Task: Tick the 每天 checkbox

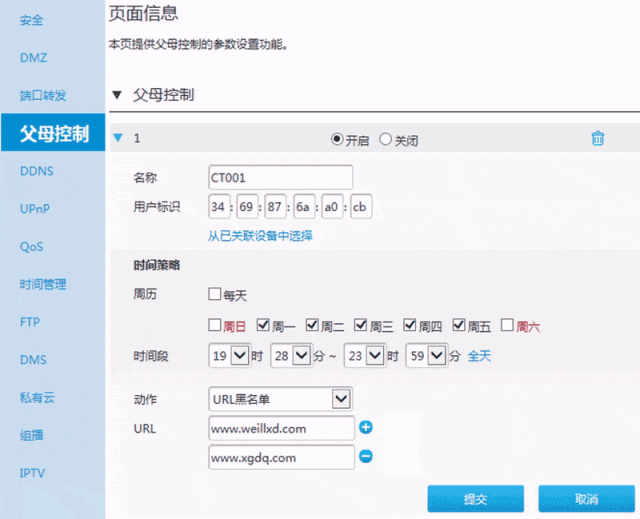Action: tap(215, 294)
